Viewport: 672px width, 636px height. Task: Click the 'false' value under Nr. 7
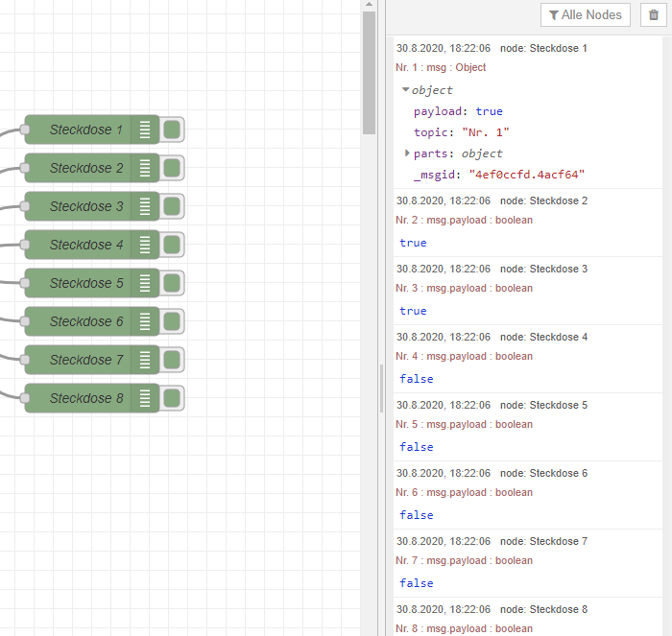416,583
